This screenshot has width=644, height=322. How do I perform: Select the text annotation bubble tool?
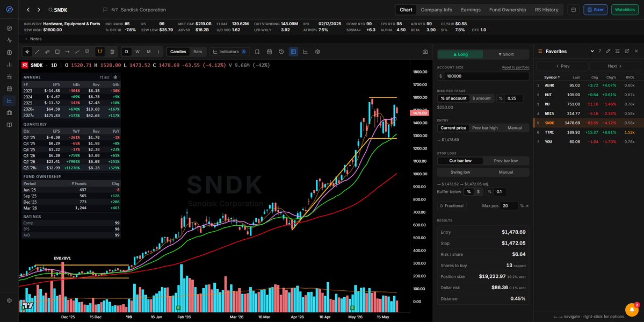pos(86,52)
